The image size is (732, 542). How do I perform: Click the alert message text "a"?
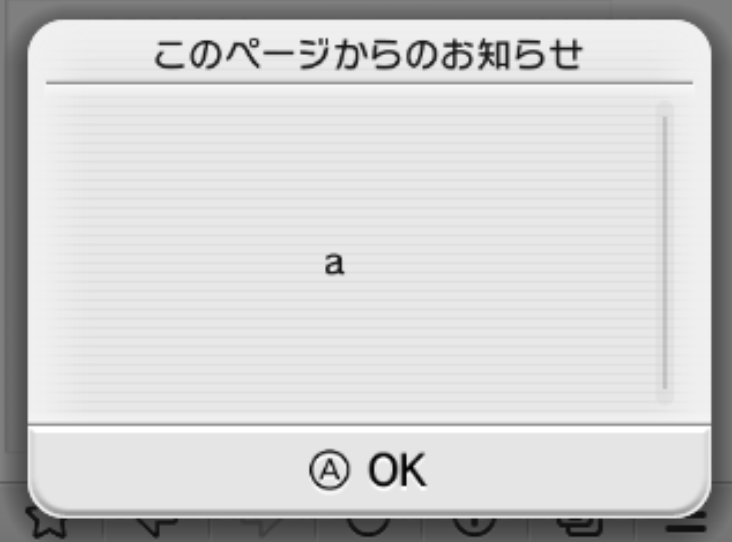(x=334, y=264)
